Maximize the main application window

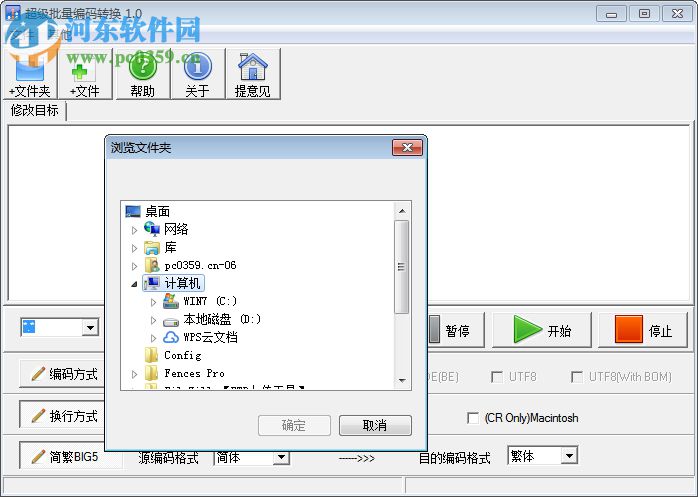tap(644, 14)
